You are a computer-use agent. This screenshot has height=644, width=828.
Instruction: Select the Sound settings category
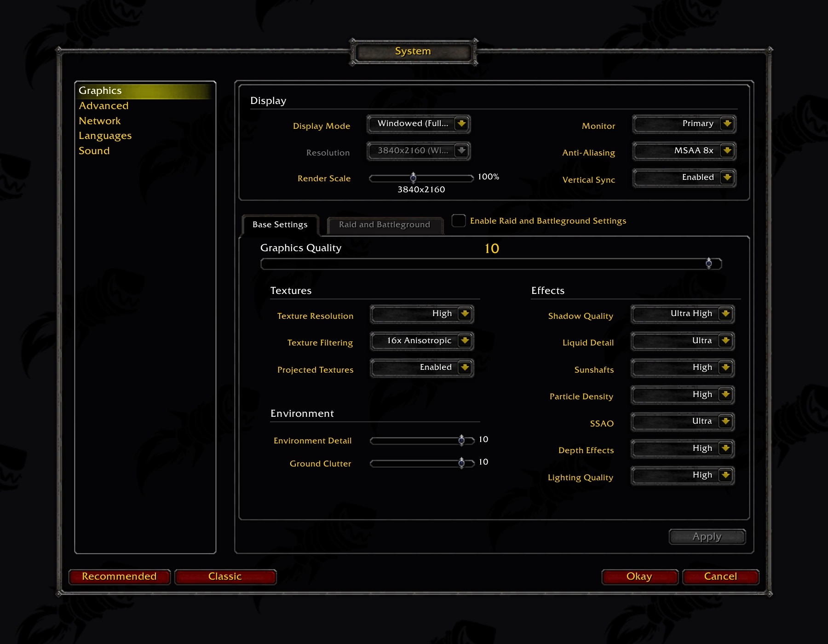coord(94,150)
